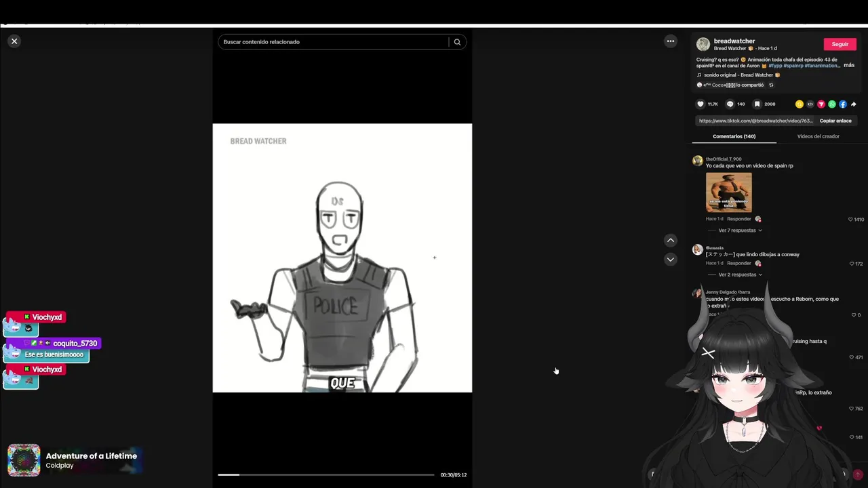
Task: Open the breadwatcher username link
Action: coord(734,41)
